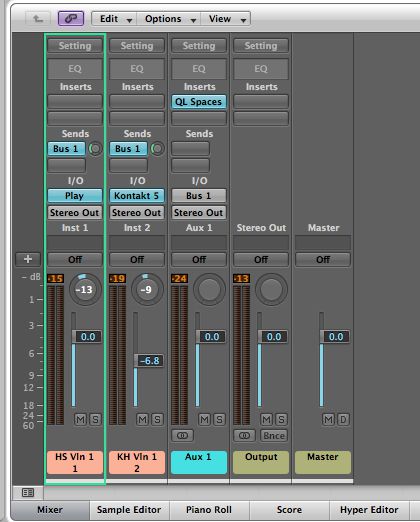Image resolution: width=420 pixels, height=522 pixels.
Task: Switch to the Sample Editor tab
Action: (129, 510)
